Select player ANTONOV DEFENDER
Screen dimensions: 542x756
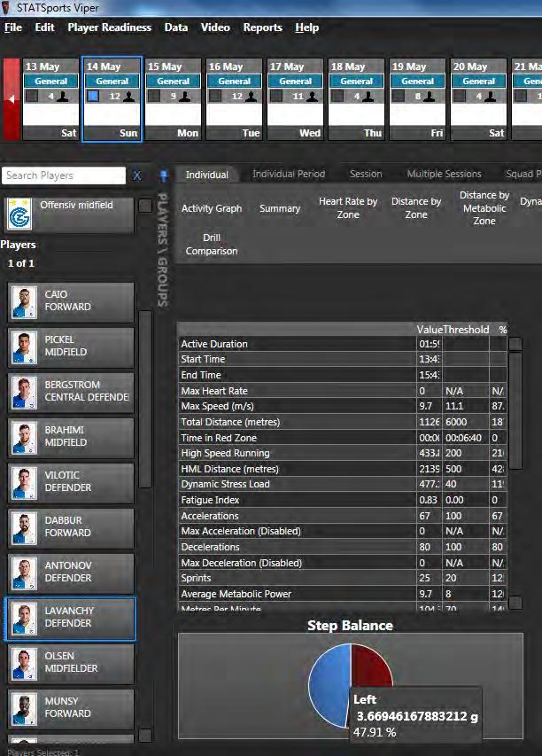(71, 573)
